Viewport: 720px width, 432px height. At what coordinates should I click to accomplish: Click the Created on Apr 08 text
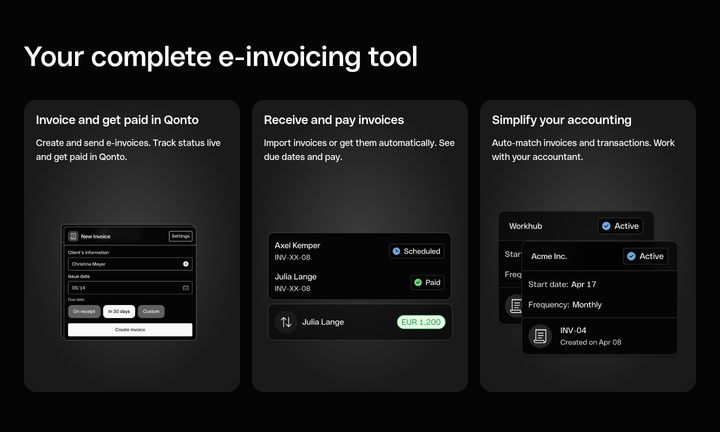[x=591, y=342]
